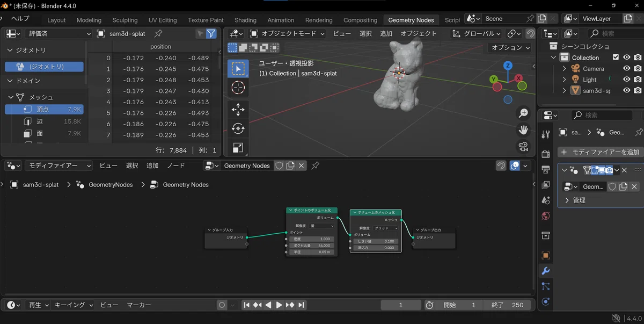644x324 pixels.
Task: Pin the sam3d-splat spreadsheet object
Action: 158,33
